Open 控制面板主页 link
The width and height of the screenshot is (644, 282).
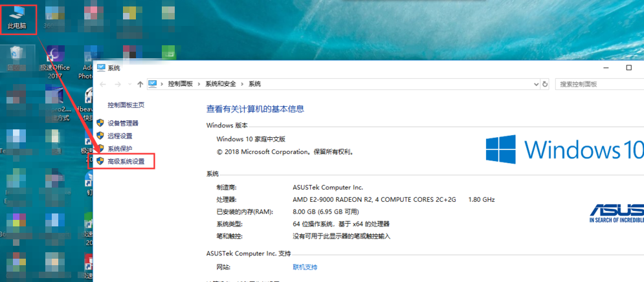[126, 105]
